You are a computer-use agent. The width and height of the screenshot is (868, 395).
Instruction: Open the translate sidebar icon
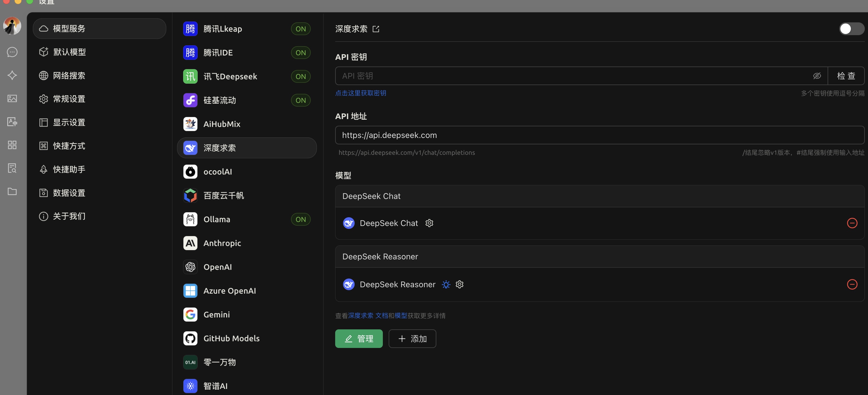click(x=12, y=122)
